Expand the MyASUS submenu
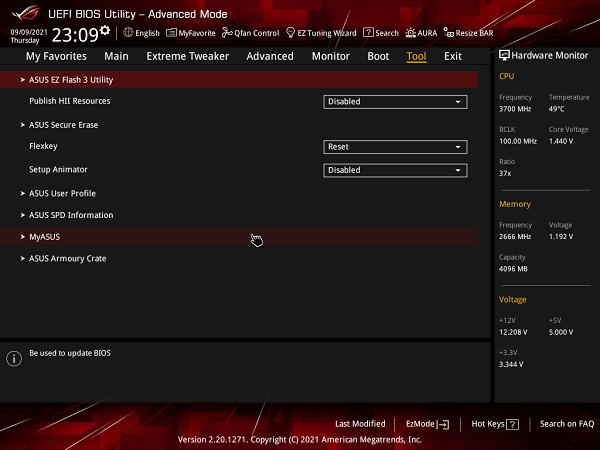 click(239, 237)
